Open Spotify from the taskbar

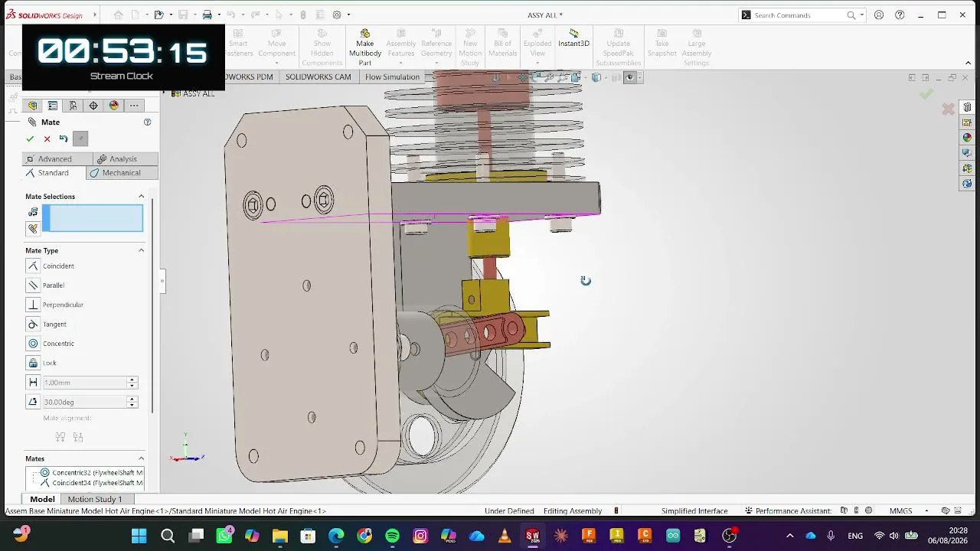[392, 536]
